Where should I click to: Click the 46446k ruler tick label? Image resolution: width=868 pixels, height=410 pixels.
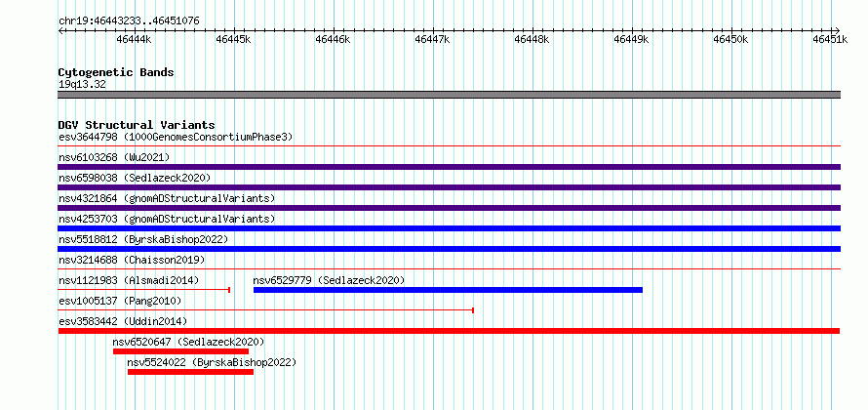pyautogui.click(x=333, y=39)
